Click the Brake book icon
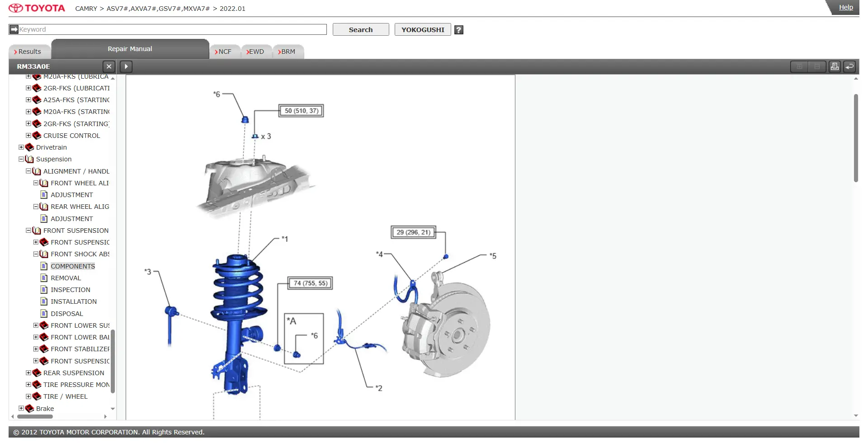The image size is (868, 443). [x=30, y=409]
